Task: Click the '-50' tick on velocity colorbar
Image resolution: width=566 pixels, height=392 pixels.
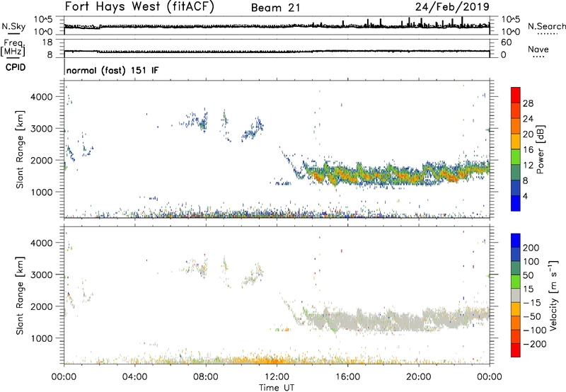Action: (532, 316)
